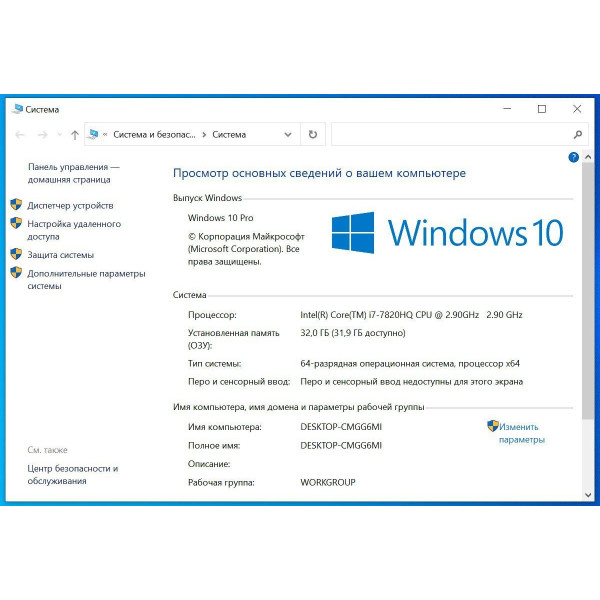Maximize the Система window
Viewport: 600px width, 600px height.
click(x=542, y=109)
